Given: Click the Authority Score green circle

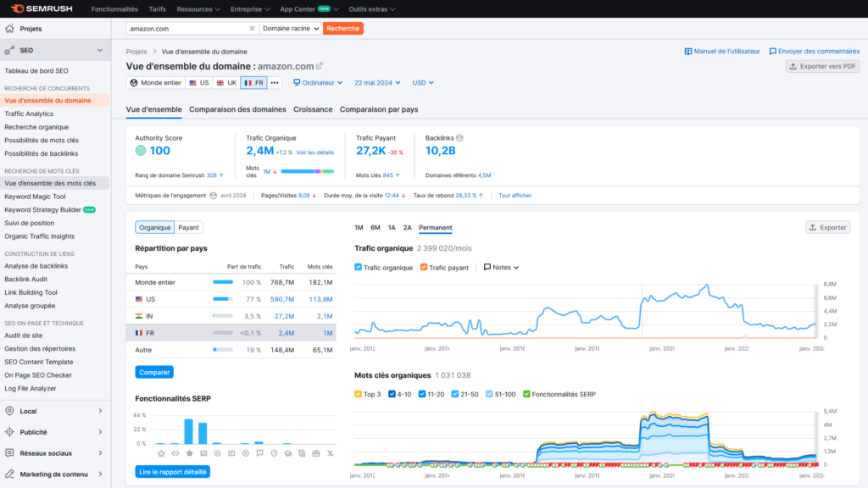Looking at the screenshot, I should tap(141, 151).
